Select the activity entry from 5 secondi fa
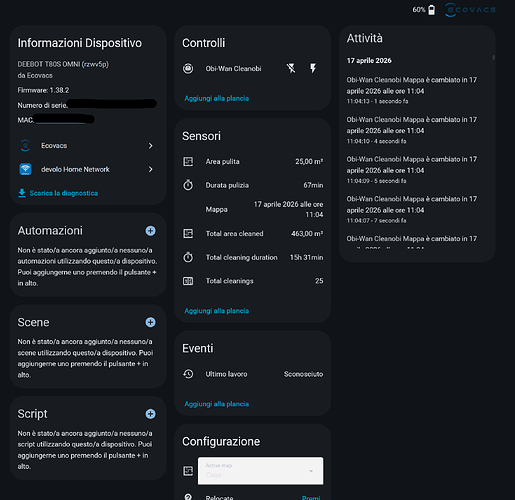515x500 pixels. [x=412, y=170]
